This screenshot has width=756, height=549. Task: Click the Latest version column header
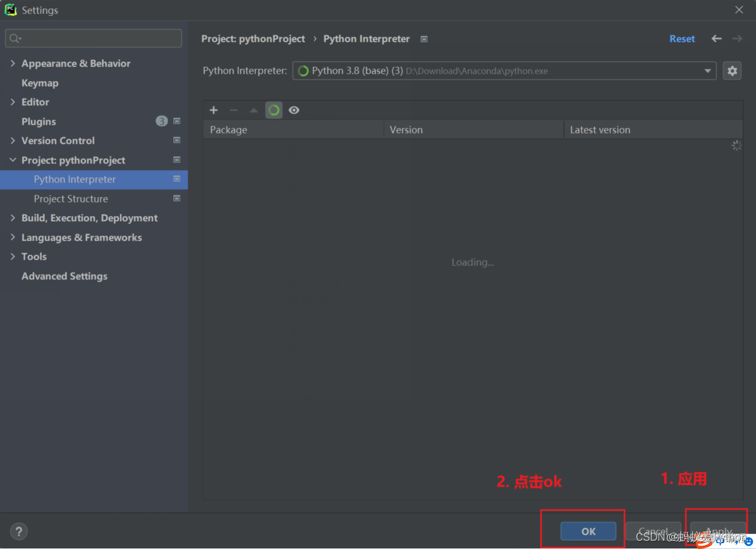(653, 130)
